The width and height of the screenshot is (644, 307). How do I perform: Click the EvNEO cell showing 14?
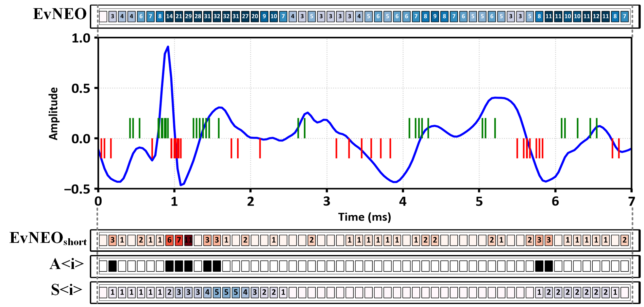169,16
